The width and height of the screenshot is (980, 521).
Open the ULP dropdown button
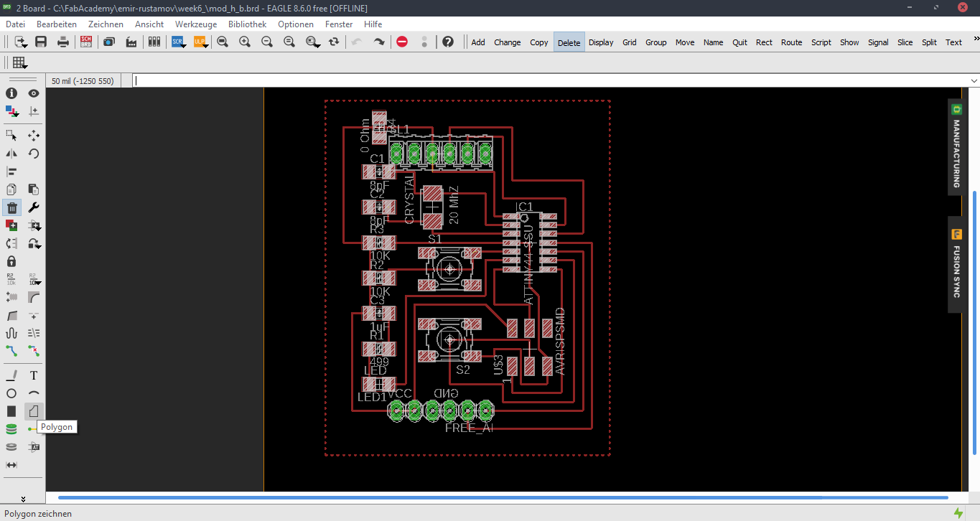pos(201,42)
